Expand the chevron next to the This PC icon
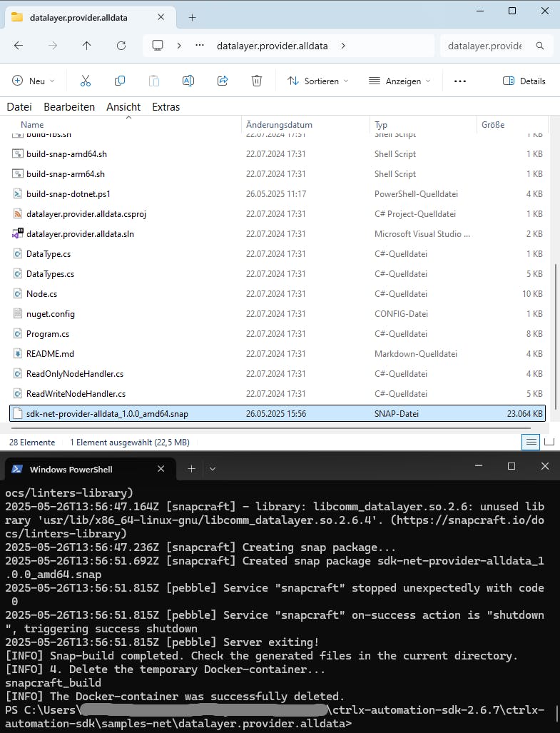 [179, 46]
